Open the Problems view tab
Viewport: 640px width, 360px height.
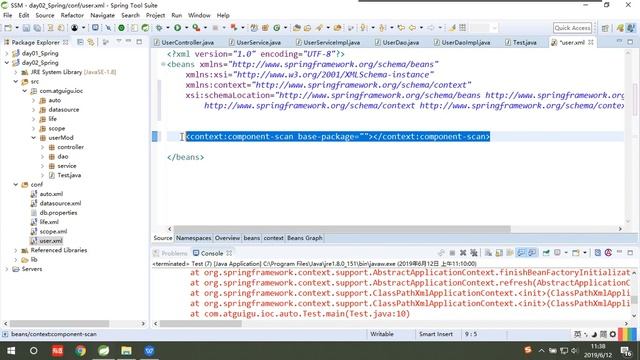[171, 253]
